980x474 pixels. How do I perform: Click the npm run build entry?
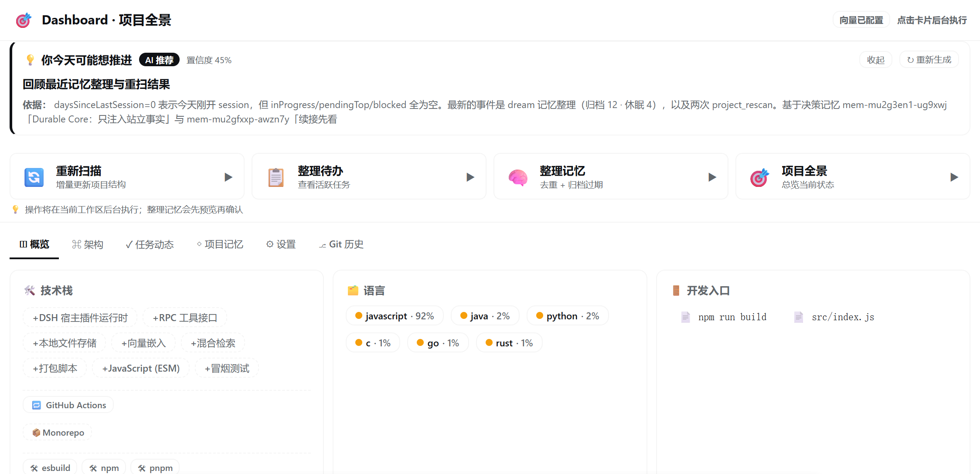point(724,317)
